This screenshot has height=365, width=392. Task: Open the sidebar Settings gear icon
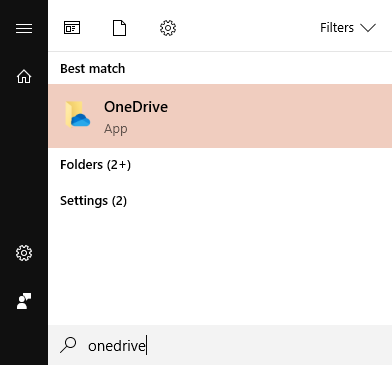coord(24,253)
